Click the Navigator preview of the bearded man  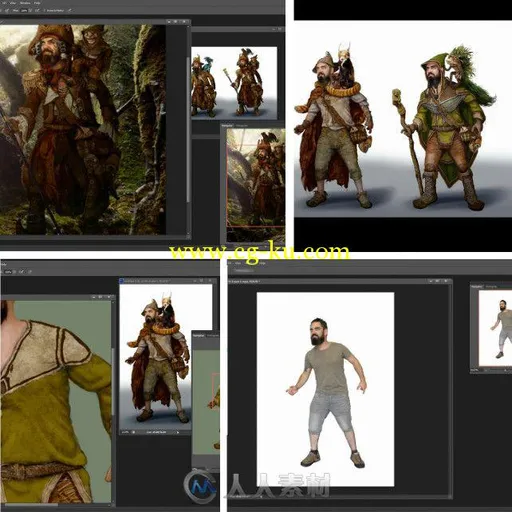[495, 328]
